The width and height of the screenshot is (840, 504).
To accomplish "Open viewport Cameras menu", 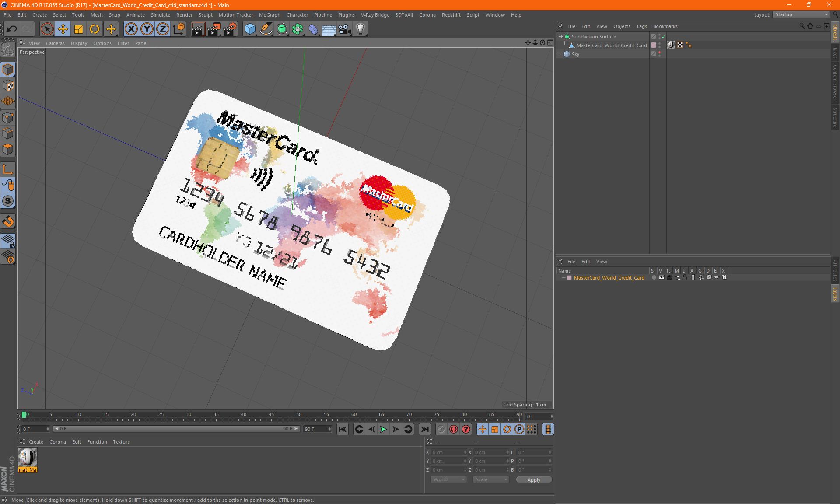I will coord(55,43).
